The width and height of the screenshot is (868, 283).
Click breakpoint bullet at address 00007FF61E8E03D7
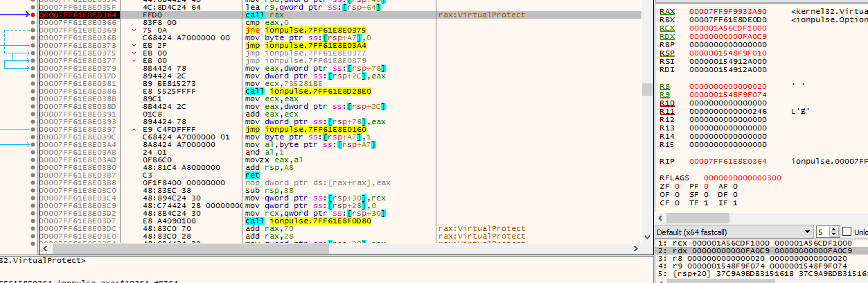click(x=33, y=221)
